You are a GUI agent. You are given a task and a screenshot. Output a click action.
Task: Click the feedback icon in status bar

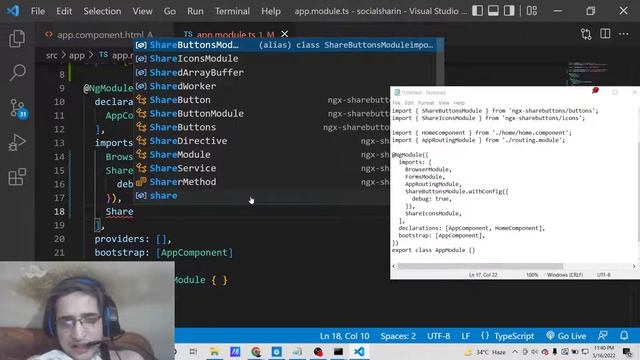coord(602,336)
